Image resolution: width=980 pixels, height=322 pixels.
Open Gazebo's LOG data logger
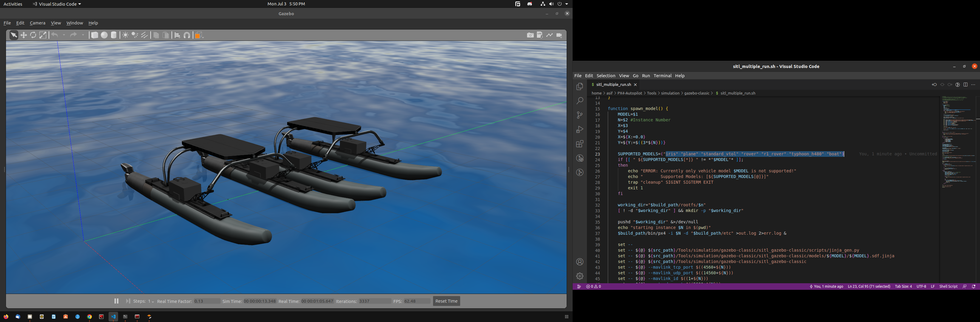click(x=540, y=35)
